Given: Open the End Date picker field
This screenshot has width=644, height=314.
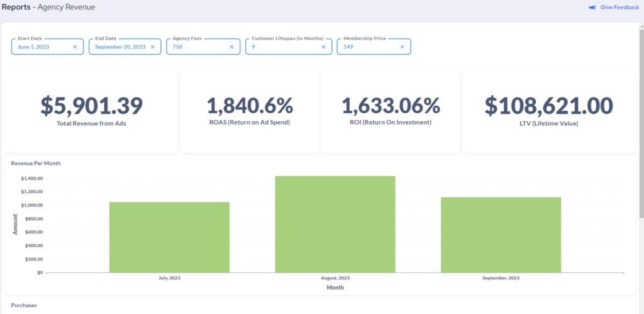Looking at the screenshot, I should tap(119, 47).
